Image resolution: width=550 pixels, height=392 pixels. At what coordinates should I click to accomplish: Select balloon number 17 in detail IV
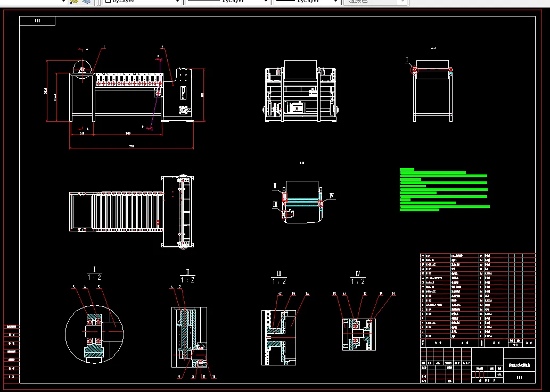click(365, 294)
